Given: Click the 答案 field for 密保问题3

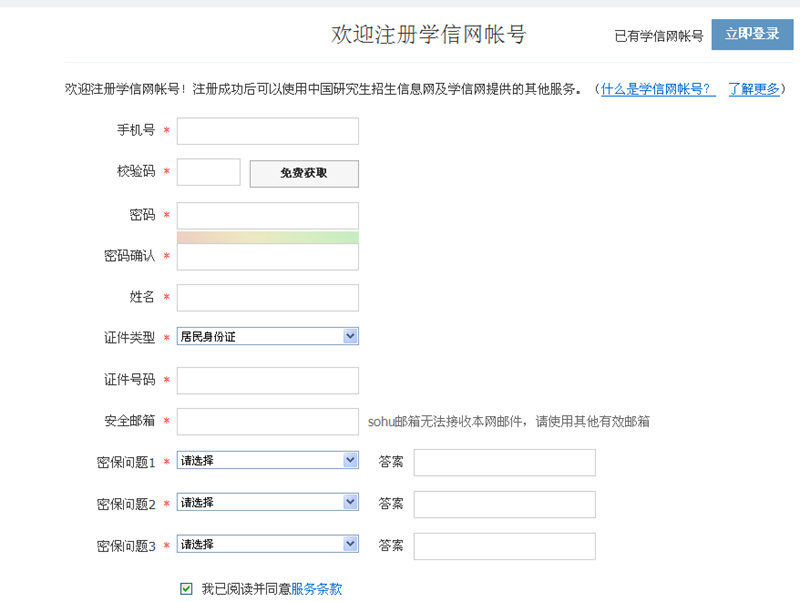Looking at the screenshot, I should (504, 546).
